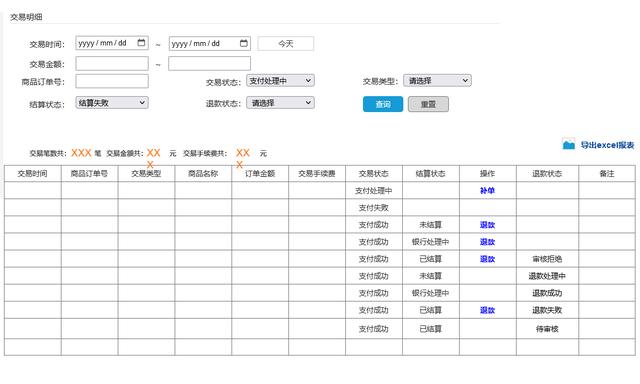Screen dimensions: 640x384
Task: Focus the 商品订单号 input field
Action: 112,81
